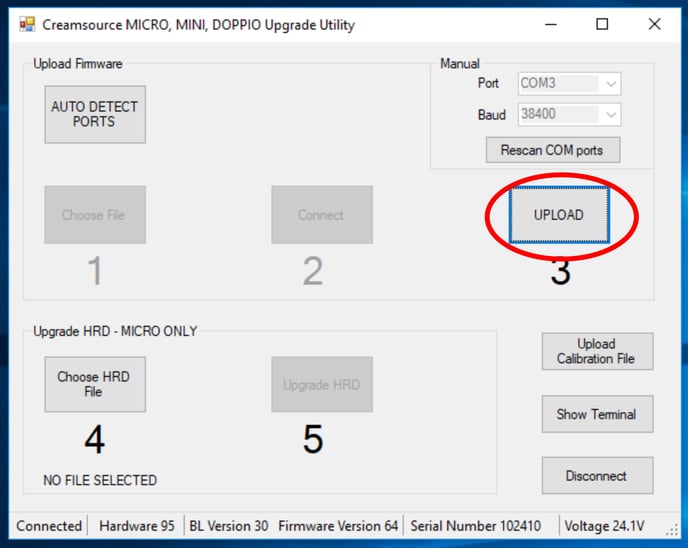Image resolution: width=688 pixels, height=548 pixels.
Task: Close the Upgrade Utility window
Action: [654, 24]
